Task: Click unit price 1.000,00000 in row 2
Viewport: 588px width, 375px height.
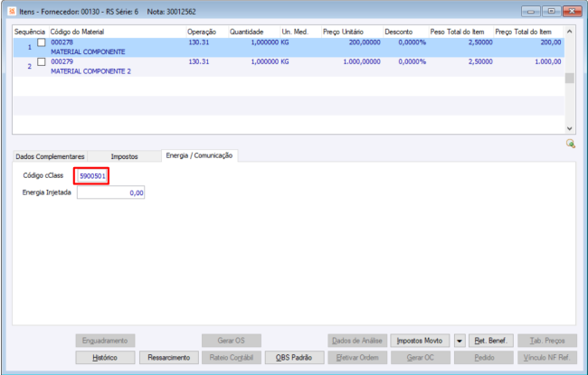Action: click(x=362, y=61)
